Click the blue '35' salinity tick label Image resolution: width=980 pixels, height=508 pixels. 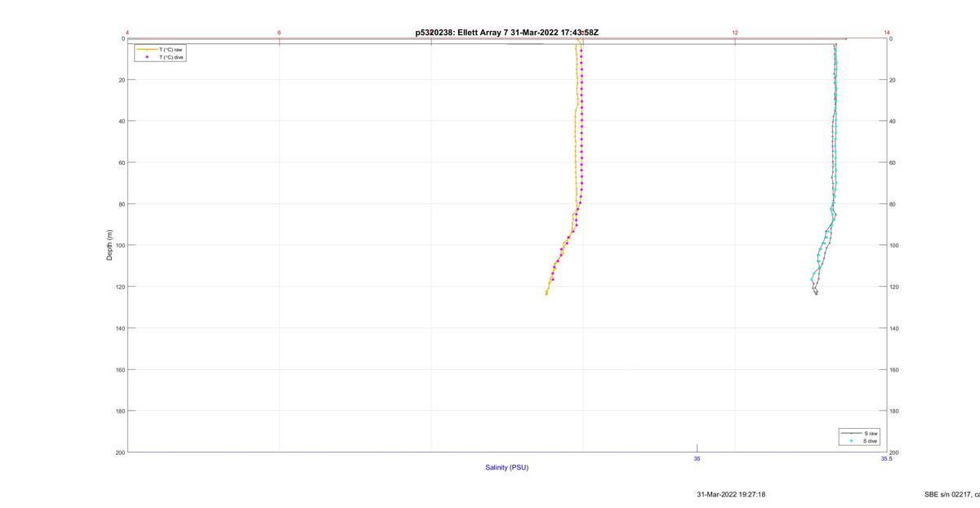click(697, 459)
